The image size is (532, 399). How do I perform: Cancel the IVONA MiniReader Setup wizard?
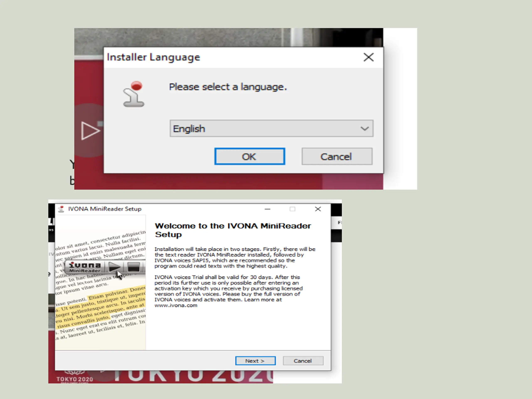click(x=303, y=361)
